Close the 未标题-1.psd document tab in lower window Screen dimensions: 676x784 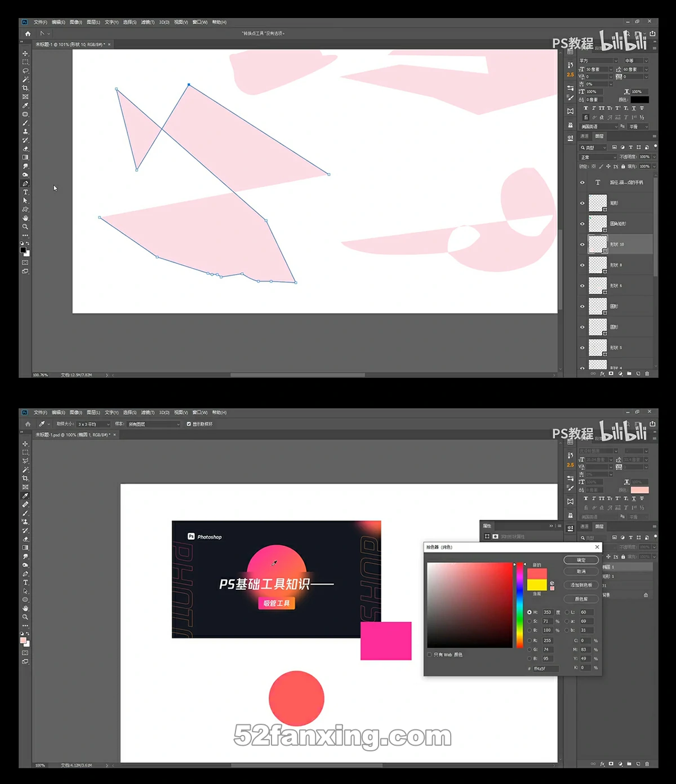click(114, 435)
